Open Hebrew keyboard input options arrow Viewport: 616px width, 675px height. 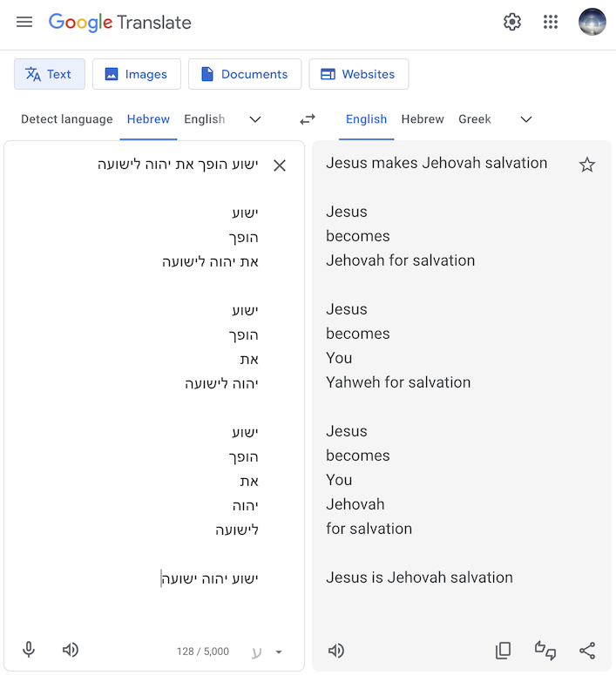(x=279, y=651)
